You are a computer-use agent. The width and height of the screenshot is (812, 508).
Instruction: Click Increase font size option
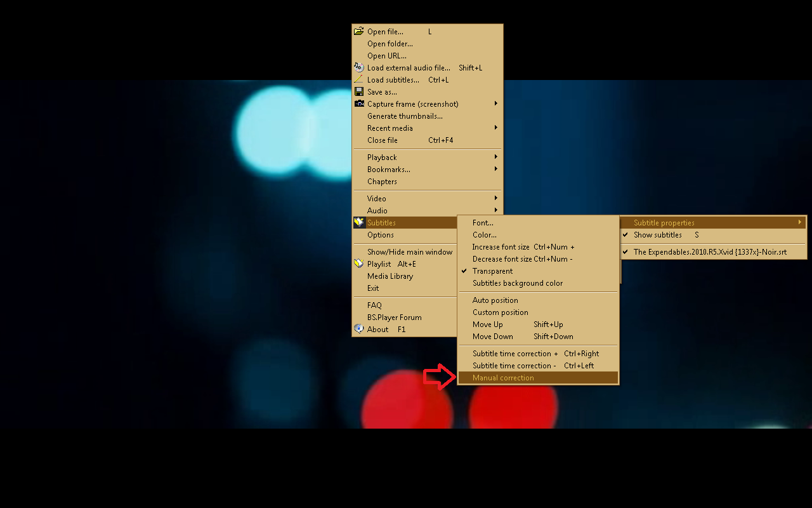(501, 247)
